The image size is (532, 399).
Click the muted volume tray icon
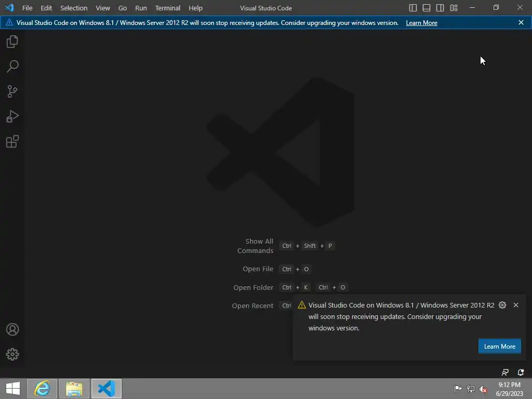tap(483, 389)
